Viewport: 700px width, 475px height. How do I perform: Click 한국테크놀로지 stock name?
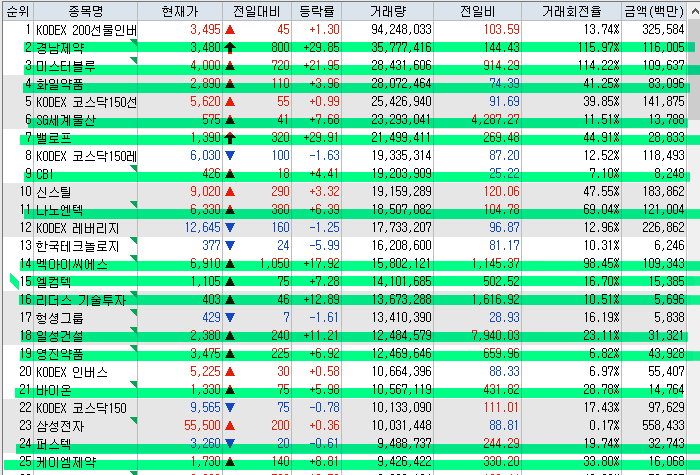click(x=78, y=246)
